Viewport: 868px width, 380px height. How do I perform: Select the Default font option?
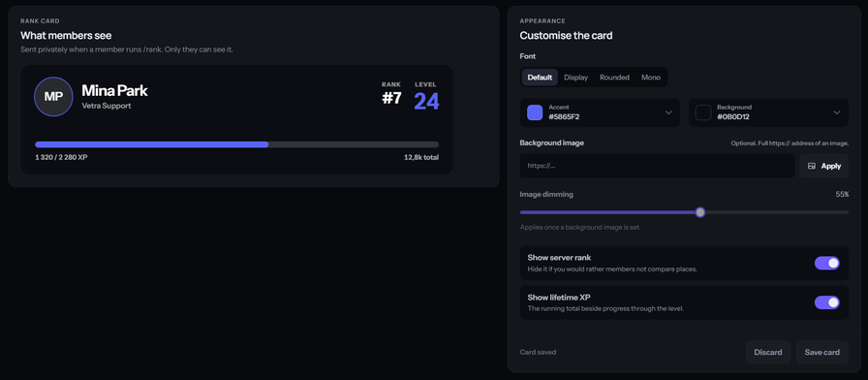click(540, 78)
